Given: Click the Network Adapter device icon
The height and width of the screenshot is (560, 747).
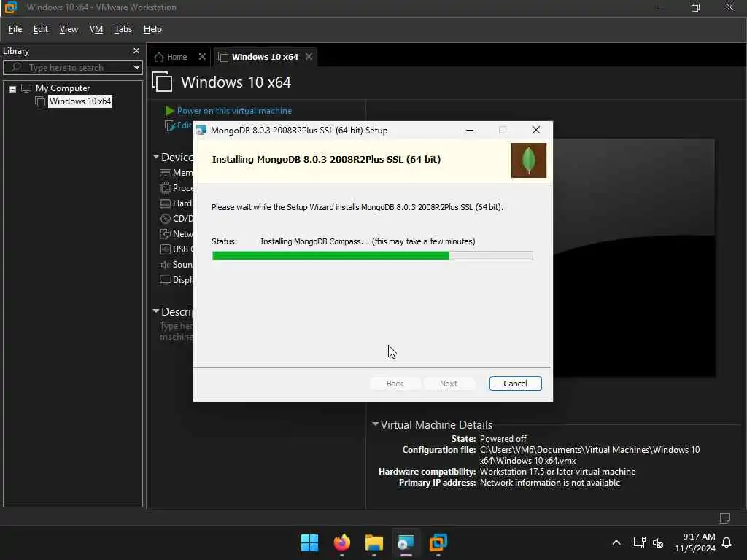Looking at the screenshot, I should (166, 234).
